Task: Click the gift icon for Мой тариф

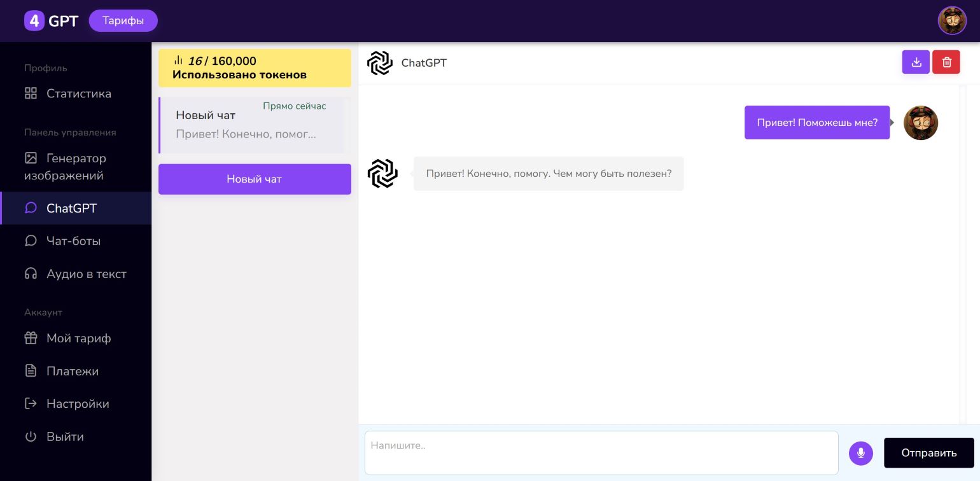Action: [31, 338]
